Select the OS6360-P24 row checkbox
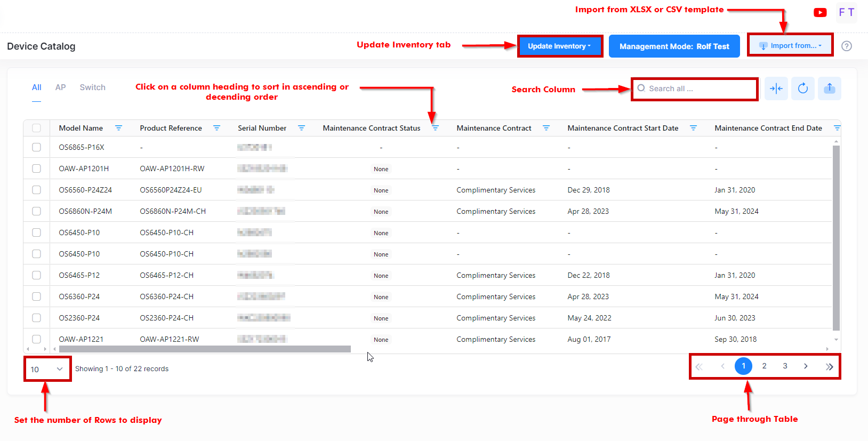The image size is (868, 441). (36, 296)
